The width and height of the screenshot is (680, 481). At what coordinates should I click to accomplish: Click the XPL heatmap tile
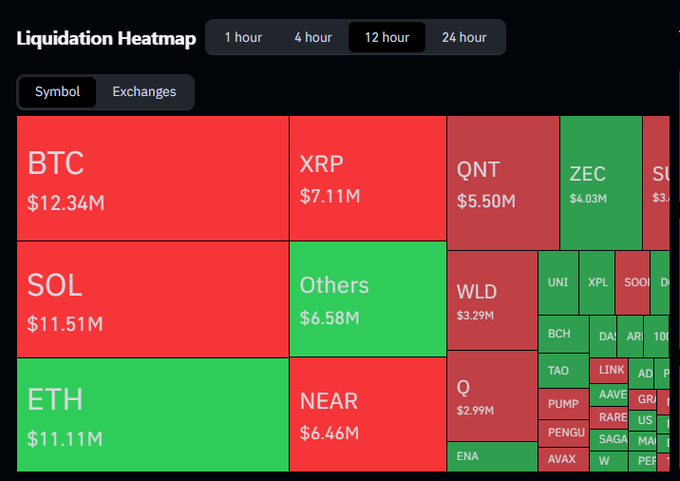point(597,283)
